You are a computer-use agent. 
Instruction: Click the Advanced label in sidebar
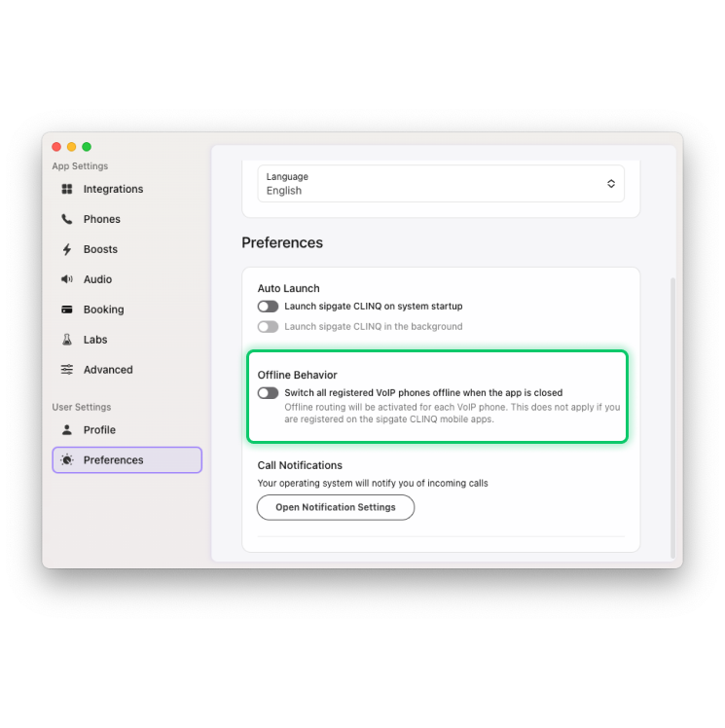tap(108, 370)
